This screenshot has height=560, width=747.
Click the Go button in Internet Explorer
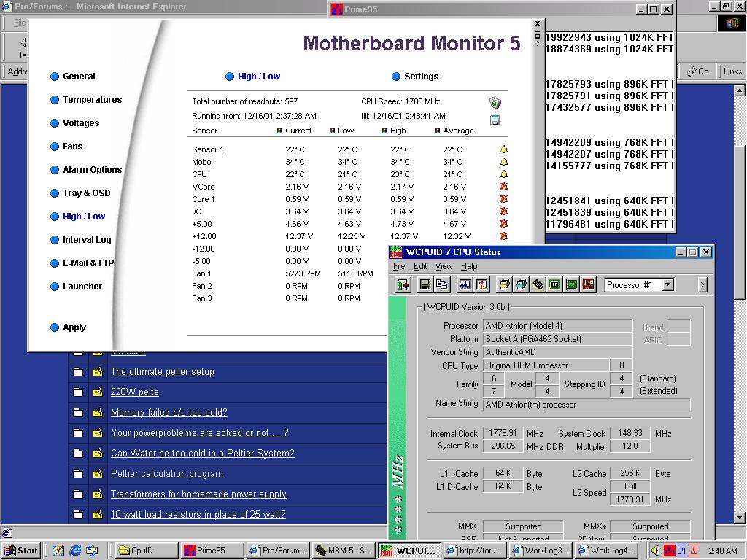[x=698, y=71]
